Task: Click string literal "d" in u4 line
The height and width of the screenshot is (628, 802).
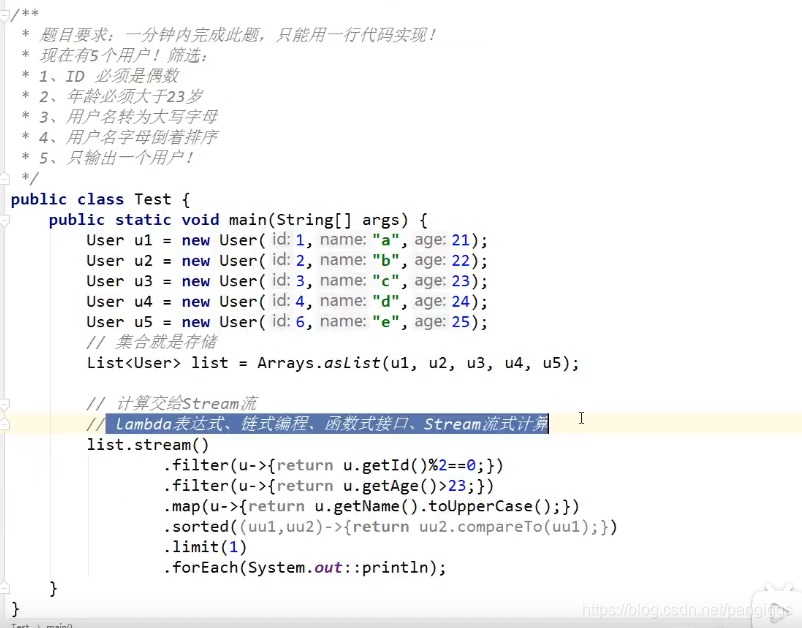Action: pyautogui.click(x=386, y=301)
